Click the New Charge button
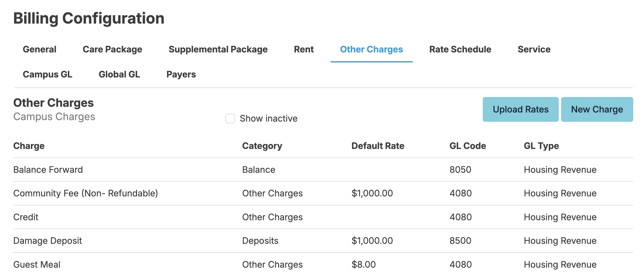 pyautogui.click(x=597, y=110)
